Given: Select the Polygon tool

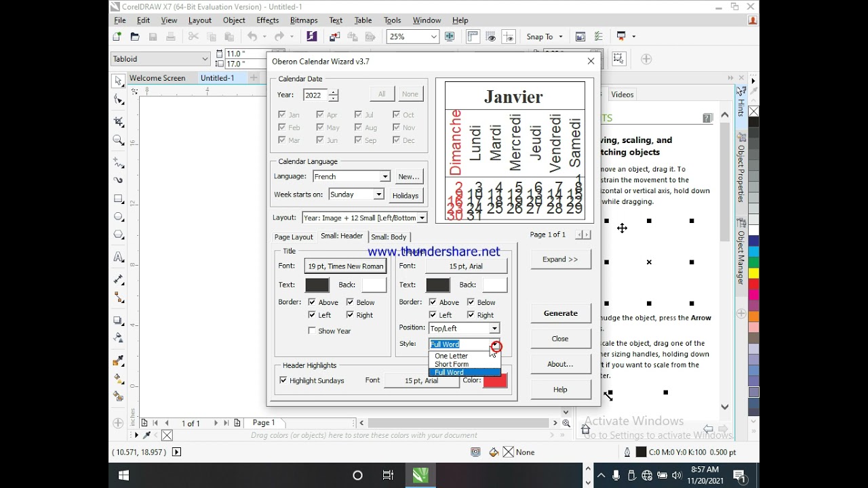Looking at the screenshot, I should (x=119, y=235).
